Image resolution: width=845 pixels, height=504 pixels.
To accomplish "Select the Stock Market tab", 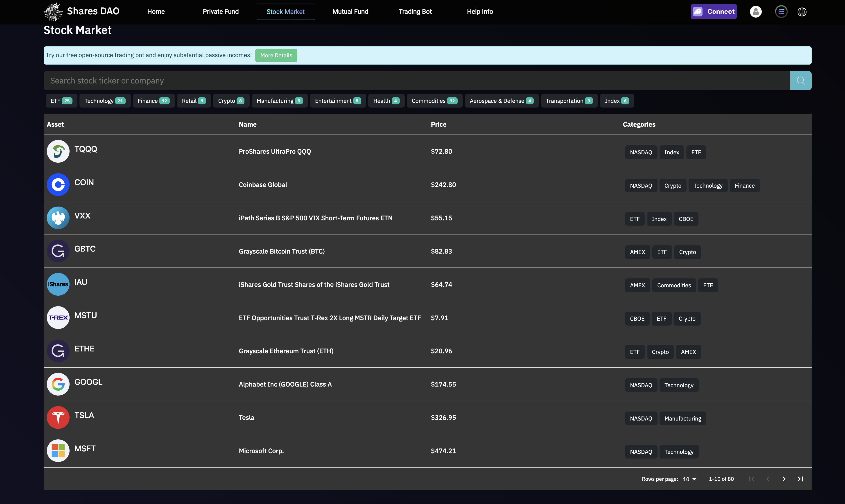I will pos(285,12).
